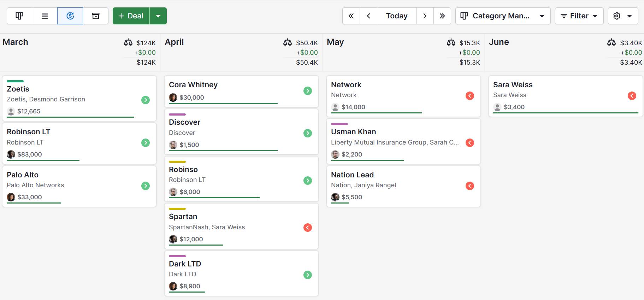This screenshot has height=300, width=644.
Task: Click owner avatar on Spartan $12,000 card
Action: coord(173,239)
